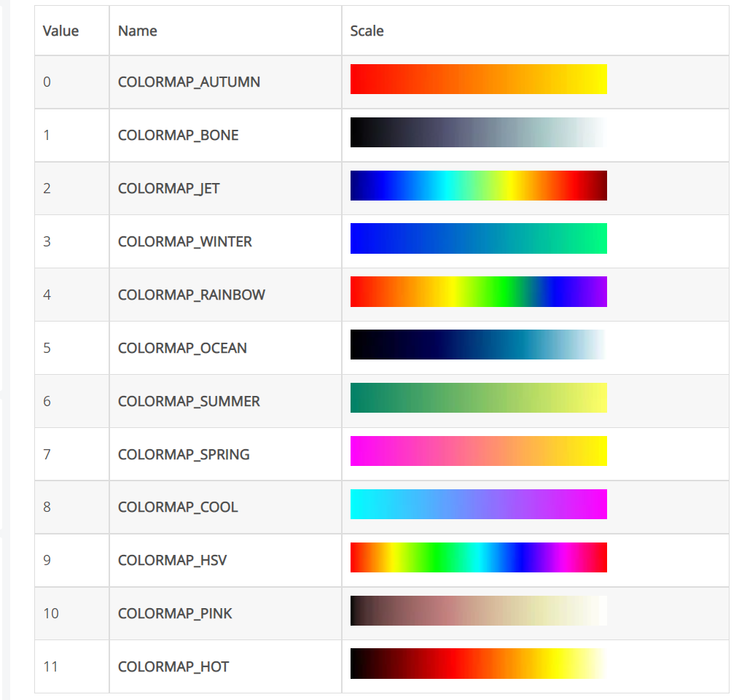Click the JET gradient color bar
Viewport: 739px width, 700px height.
(478, 185)
